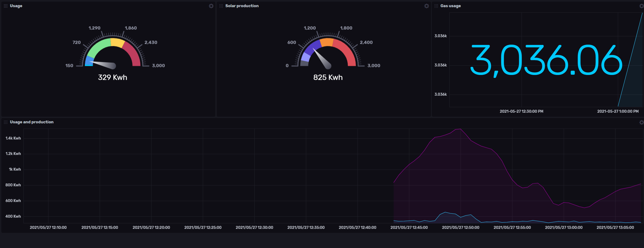Click the 2021/05/27 12:45:00 time label
This screenshot has height=248, width=644.
(x=409, y=228)
